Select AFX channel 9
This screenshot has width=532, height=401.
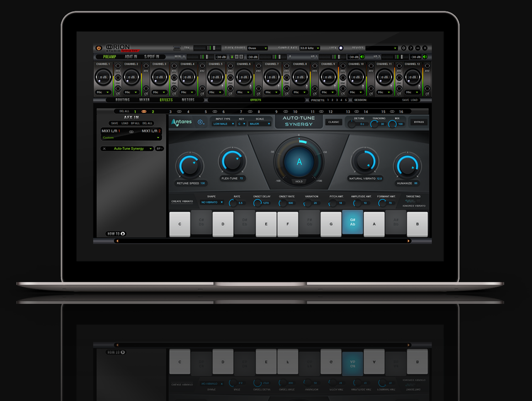(277, 111)
